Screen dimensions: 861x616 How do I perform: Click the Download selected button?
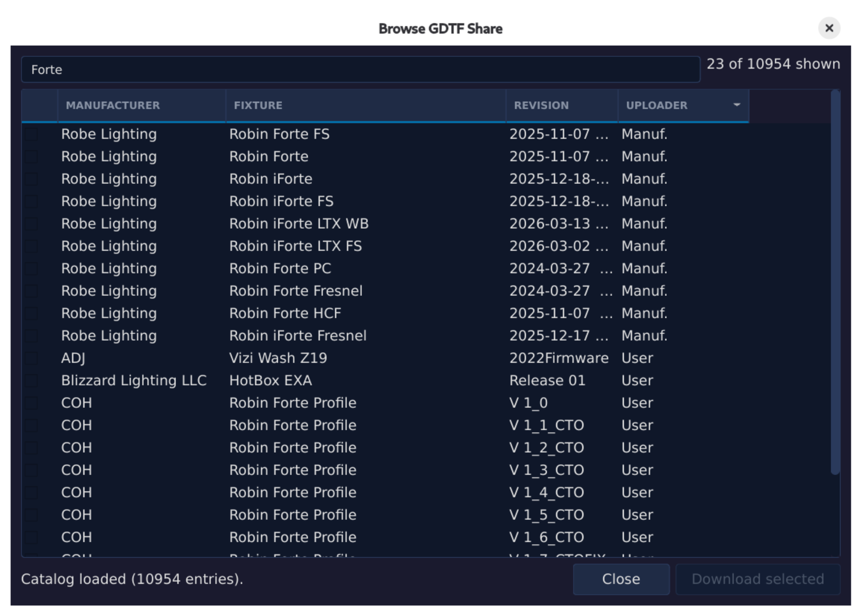tap(757, 579)
